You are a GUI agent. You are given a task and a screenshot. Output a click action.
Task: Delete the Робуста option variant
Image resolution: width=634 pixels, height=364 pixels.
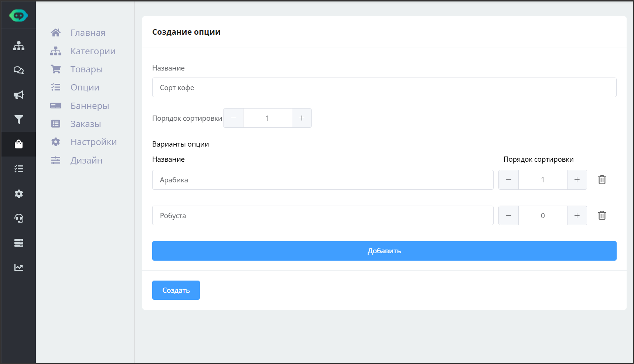tap(602, 215)
